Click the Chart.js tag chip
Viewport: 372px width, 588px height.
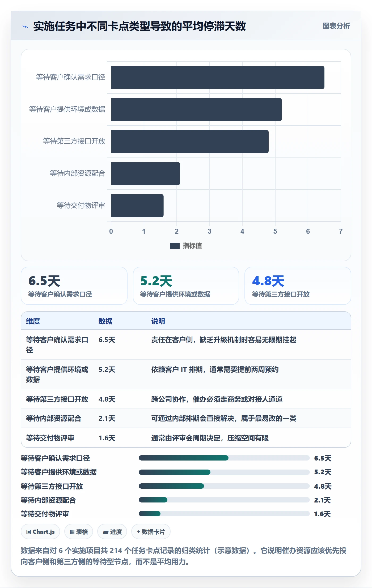click(x=40, y=532)
